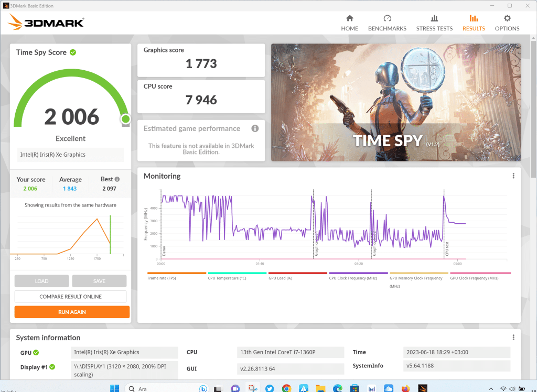Click the Best score value 2 097
Image resolution: width=537 pixels, height=392 pixels.
[109, 189]
